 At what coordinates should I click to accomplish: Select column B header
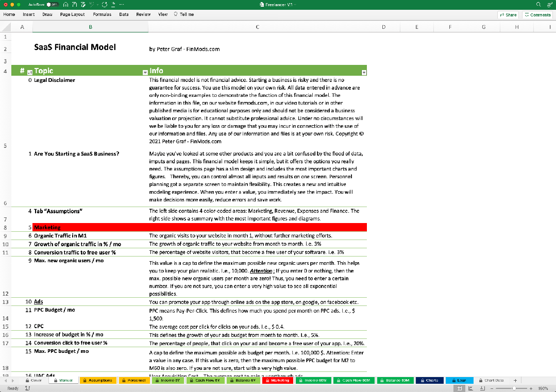90,27
